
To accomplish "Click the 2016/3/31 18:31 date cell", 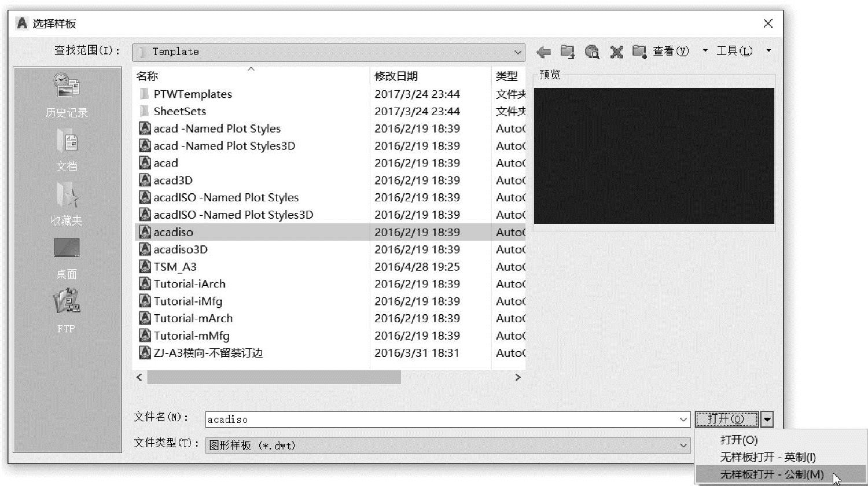I will [417, 353].
